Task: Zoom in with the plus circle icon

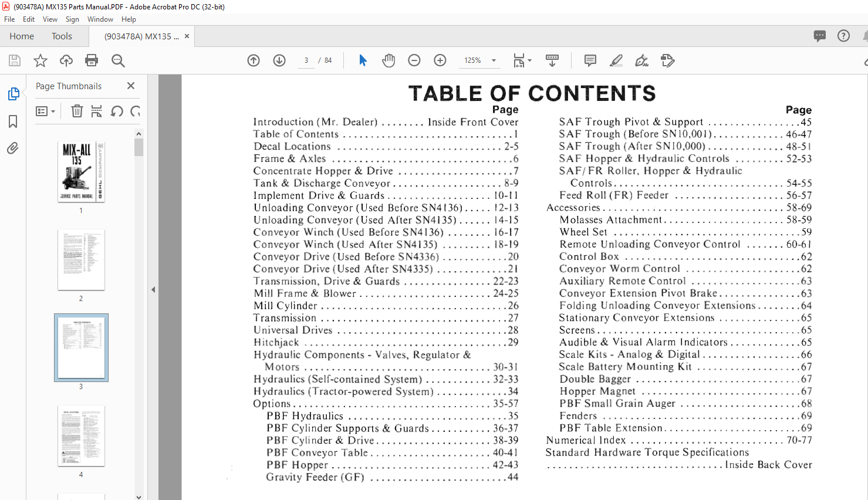Action: [x=440, y=60]
